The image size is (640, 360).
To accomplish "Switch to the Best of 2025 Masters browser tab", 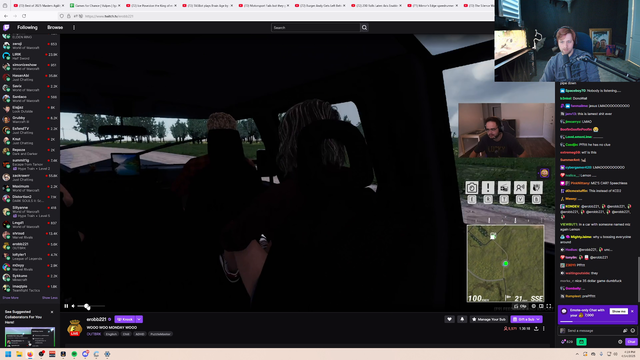I will click(38, 5).
